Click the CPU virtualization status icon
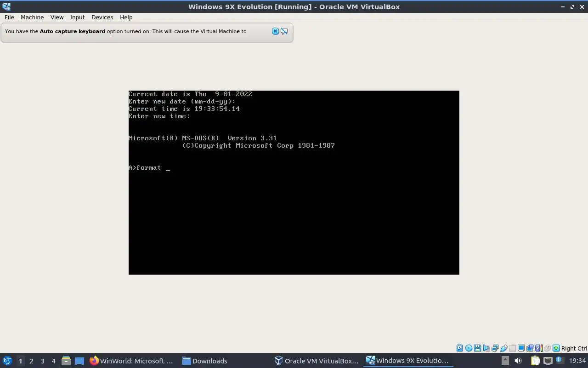The image size is (588, 368). (x=538, y=348)
